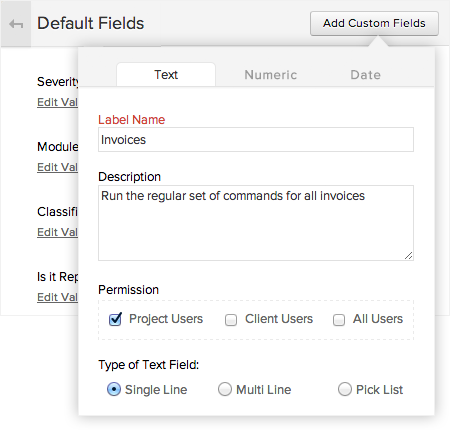Image resolution: width=450 pixels, height=430 pixels.
Task: Switch to the Numeric tab
Action: pyautogui.click(x=270, y=75)
